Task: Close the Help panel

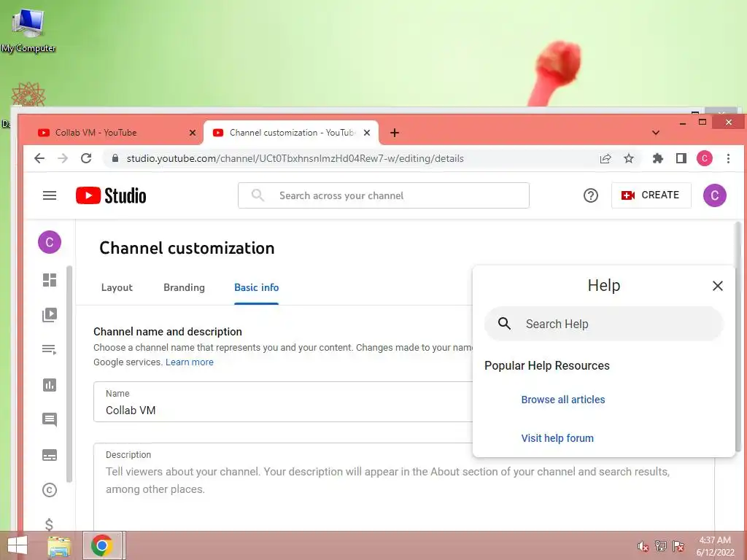Action: click(718, 286)
